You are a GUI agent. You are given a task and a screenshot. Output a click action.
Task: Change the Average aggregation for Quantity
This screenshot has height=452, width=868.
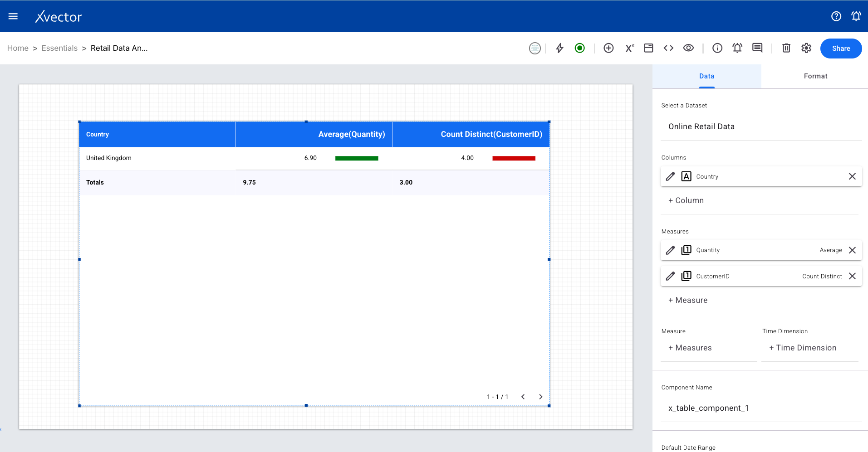coord(831,250)
